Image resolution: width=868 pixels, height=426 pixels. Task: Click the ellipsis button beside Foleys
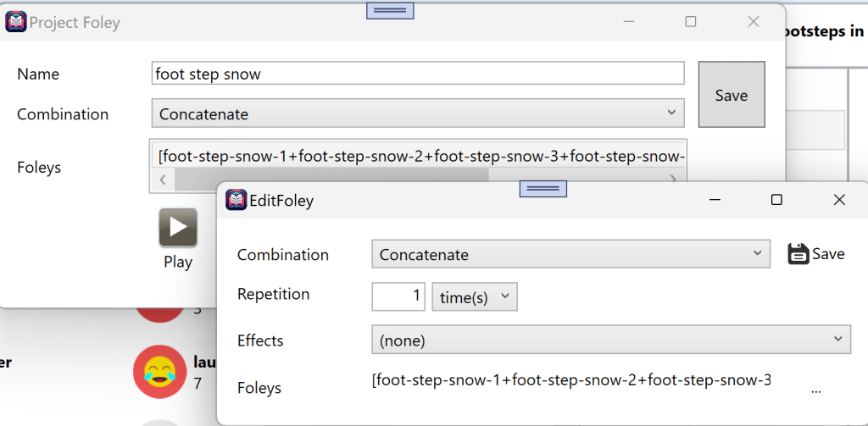click(816, 390)
